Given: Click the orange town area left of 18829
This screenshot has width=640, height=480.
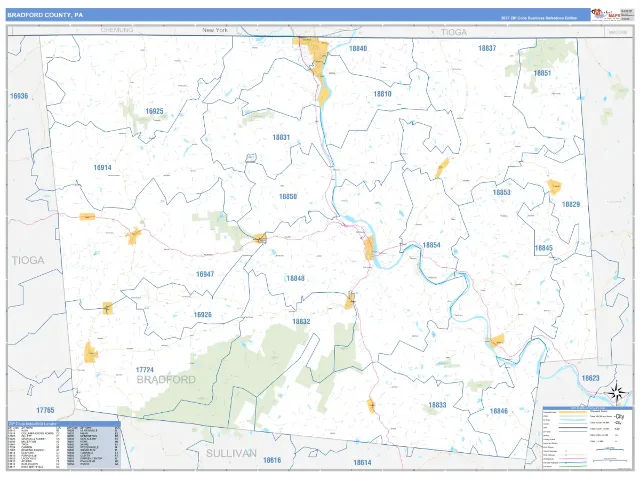Looking at the screenshot, I should 554,187.
